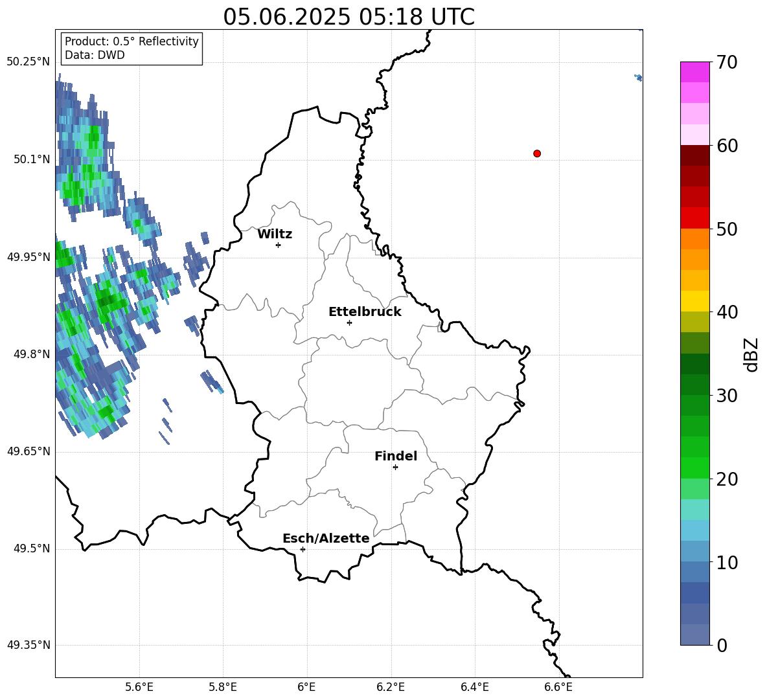The height and width of the screenshot is (700, 767).
Task: Click the Esch/Alzette city label
Action: coord(326,538)
